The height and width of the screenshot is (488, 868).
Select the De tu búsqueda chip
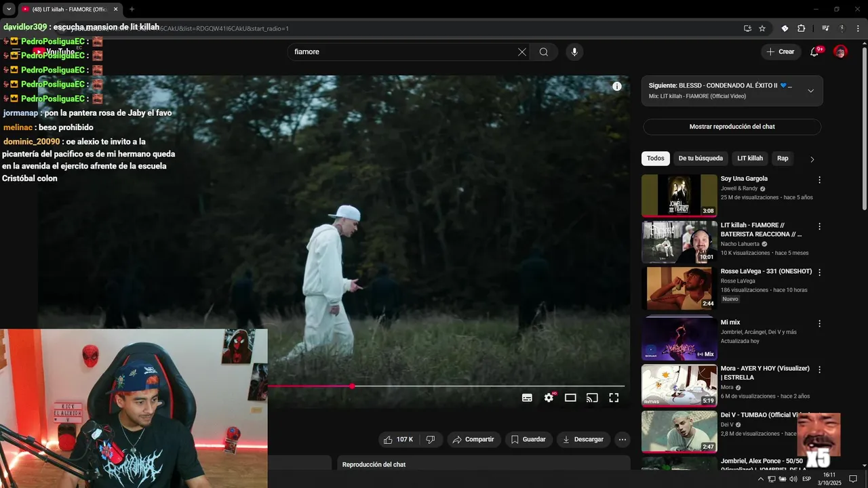[701, 159]
